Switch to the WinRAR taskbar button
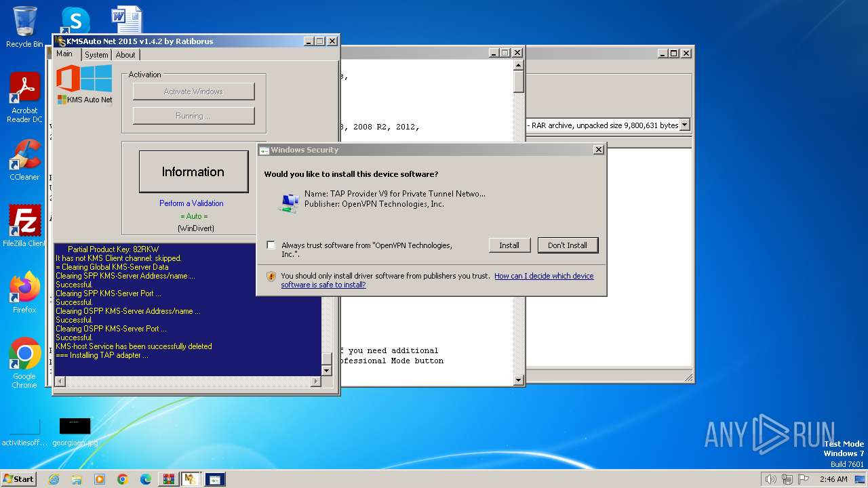The width and height of the screenshot is (868, 488). pyautogui.click(x=169, y=479)
